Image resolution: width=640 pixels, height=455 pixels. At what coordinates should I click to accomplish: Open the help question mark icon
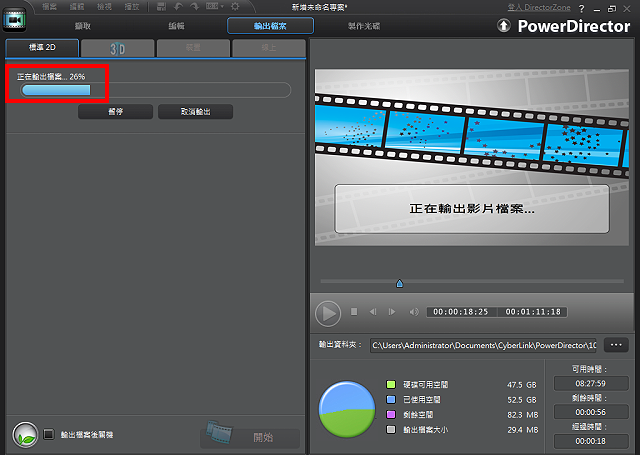coord(582,9)
